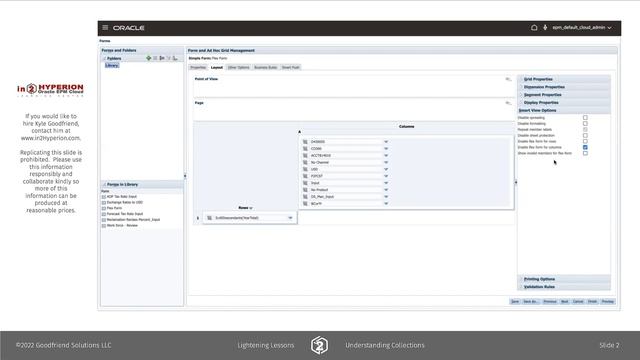Click the Oracle logo
The height and width of the screenshot is (360, 640).
tap(129, 28)
